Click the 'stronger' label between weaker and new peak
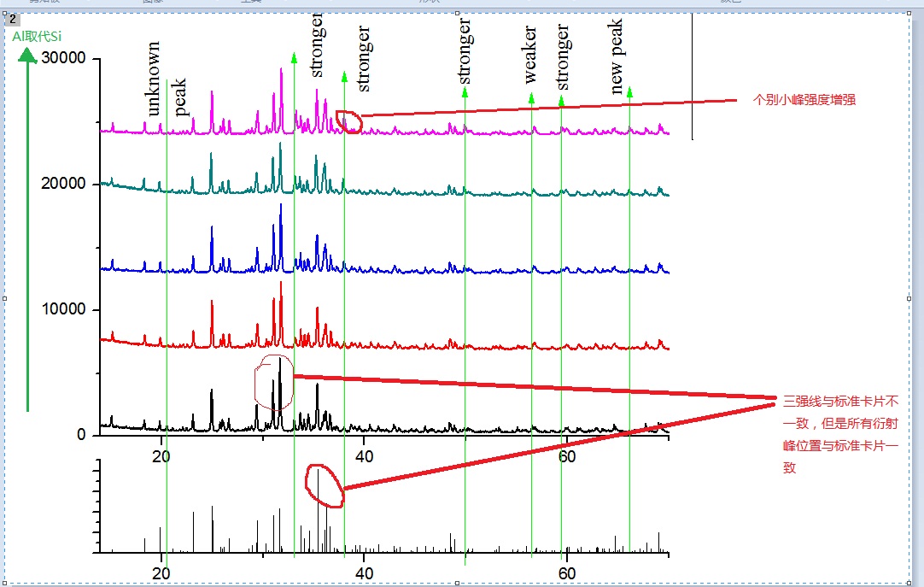 563,57
